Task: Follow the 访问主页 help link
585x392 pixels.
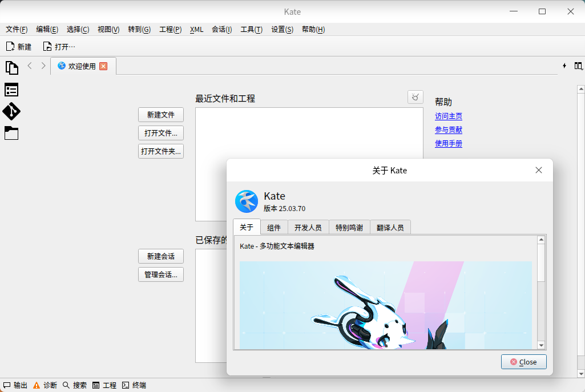Action: click(x=448, y=116)
